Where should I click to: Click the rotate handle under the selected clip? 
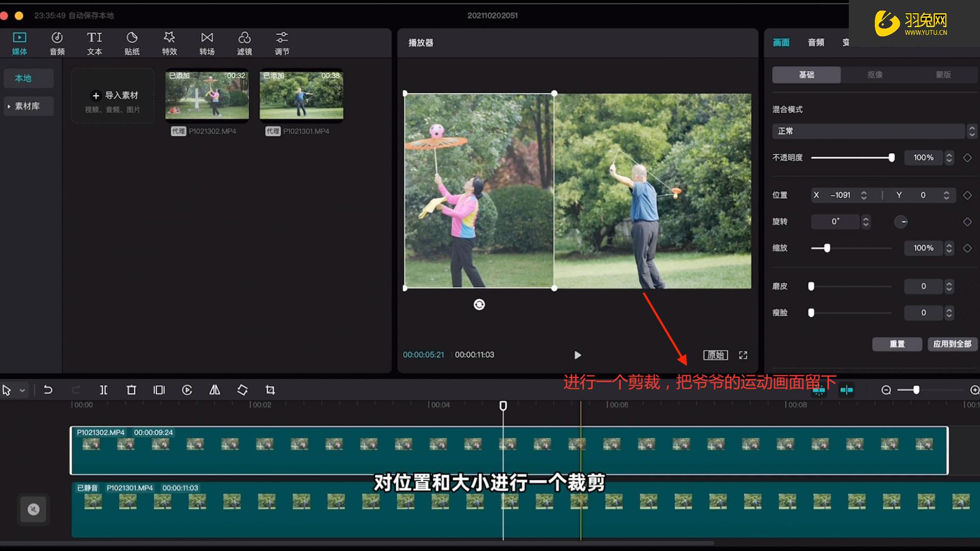click(x=479, y=305)
